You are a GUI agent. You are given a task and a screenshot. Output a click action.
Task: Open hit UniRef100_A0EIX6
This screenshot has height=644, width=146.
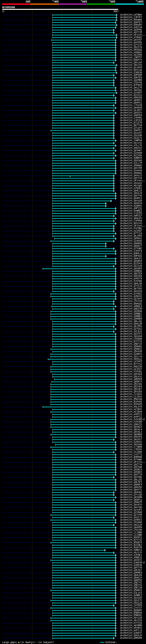(x=131, y=27)
